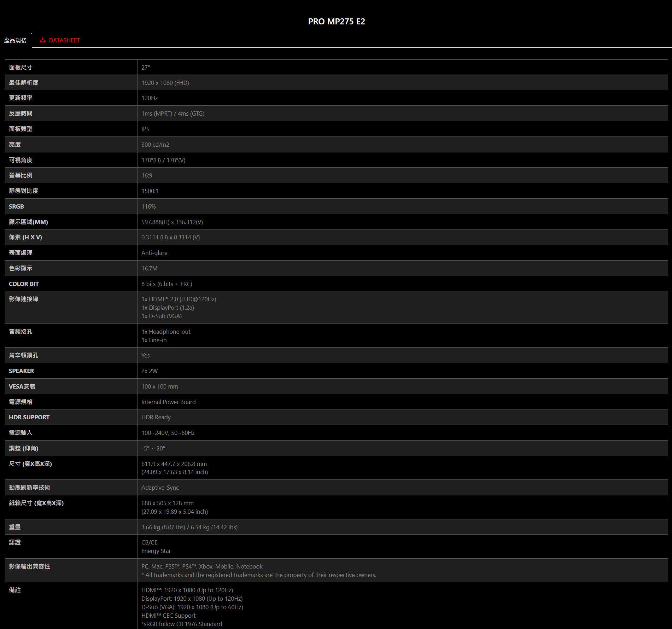Select the sRGB follow CIE1976 Standard note
Image resolution: width=672 pixels, height=629 pixels.
182,624
